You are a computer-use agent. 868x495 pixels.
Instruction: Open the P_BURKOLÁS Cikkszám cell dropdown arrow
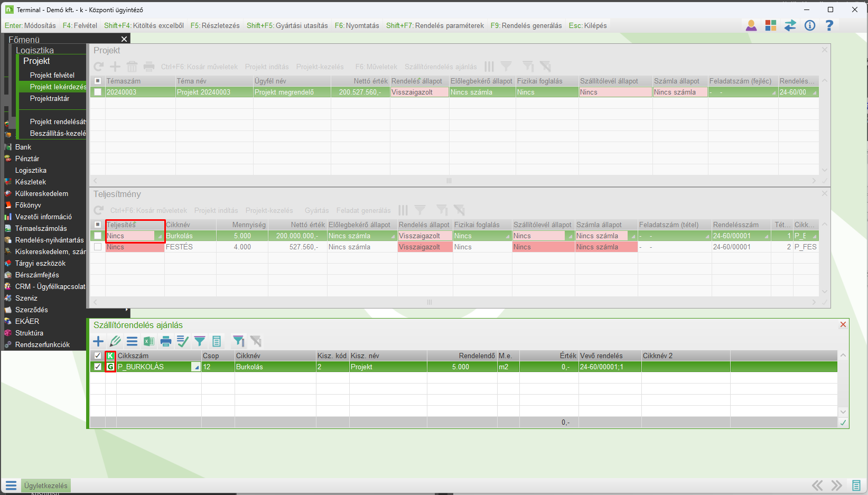point(196,367)
